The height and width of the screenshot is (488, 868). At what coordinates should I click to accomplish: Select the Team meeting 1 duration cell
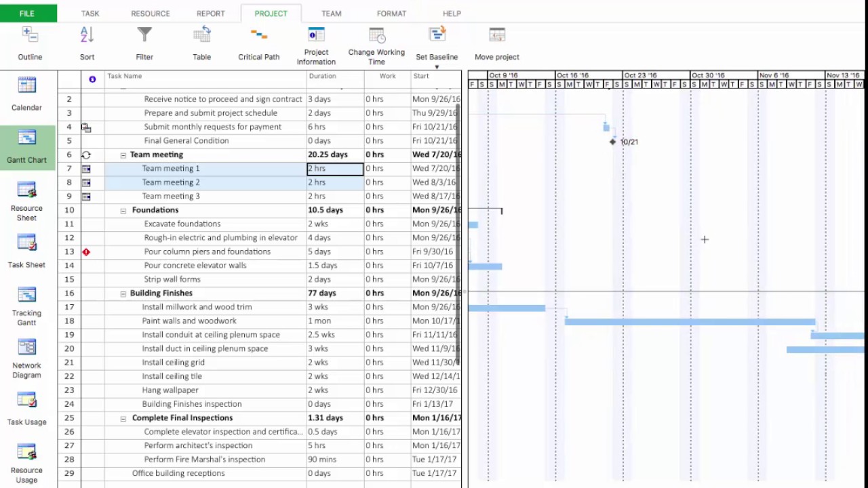coord(335,169)
